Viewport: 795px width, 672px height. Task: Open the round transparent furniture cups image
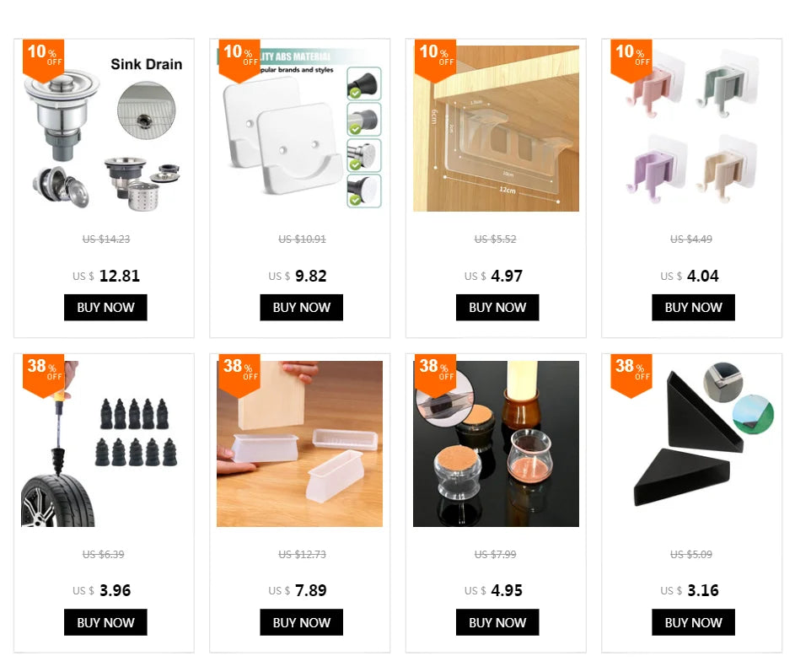click(x=496, y=444)
